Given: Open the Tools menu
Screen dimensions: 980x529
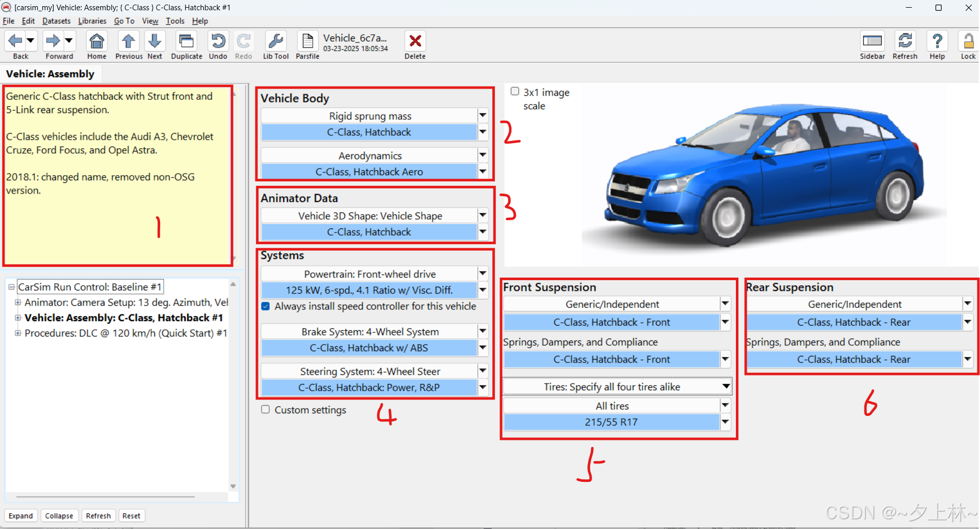Looking at the screenshot, I should (x=175, y=21).
